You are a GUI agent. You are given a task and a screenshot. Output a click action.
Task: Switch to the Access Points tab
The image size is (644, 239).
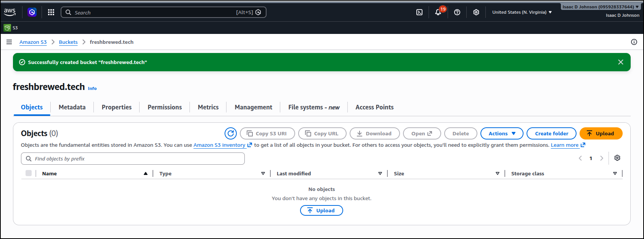tap(374, 107)
